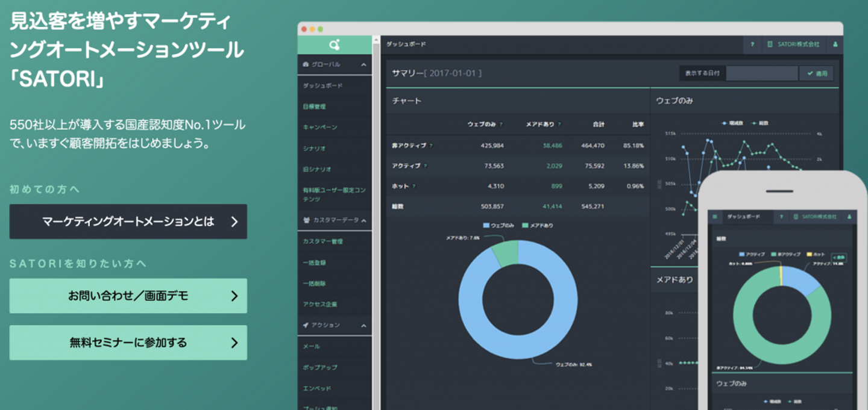Open the user profile icon in desktop header
Viewport: 868px width, 410px height.
pyautogui.click(x=835, y=45)
